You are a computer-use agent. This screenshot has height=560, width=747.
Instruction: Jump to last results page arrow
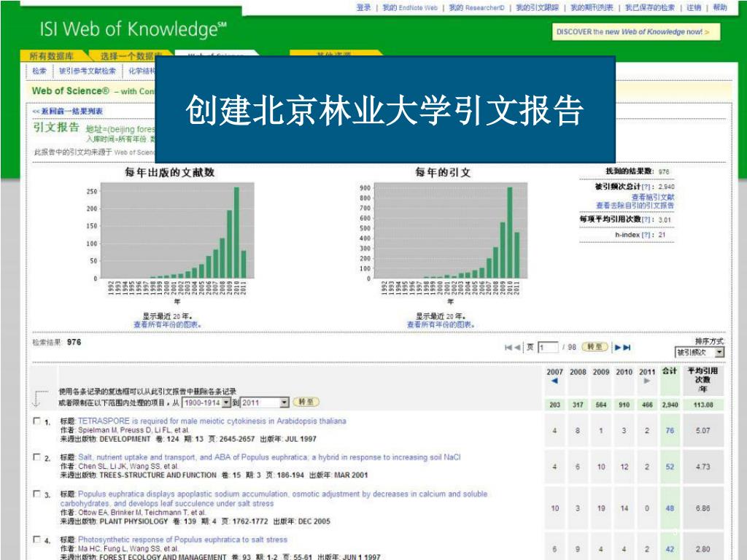tap(627, 348)
